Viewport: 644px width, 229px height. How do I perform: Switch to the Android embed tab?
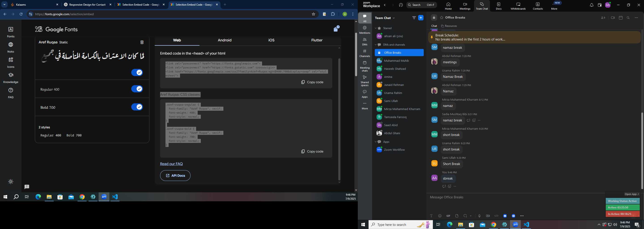225,40
